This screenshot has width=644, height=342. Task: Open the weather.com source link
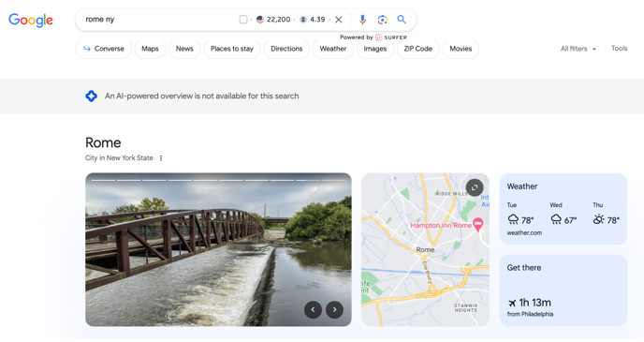[x=524, y=232]
